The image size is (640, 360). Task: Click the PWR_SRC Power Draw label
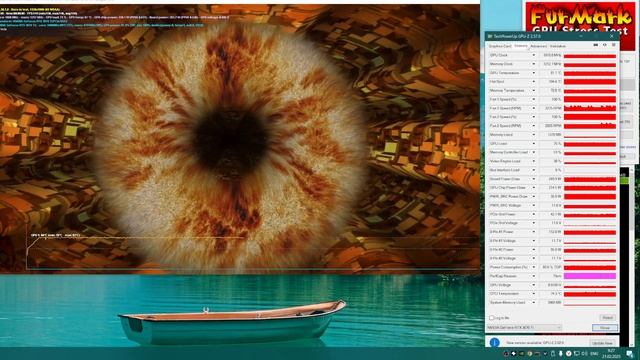coord(509,197)
